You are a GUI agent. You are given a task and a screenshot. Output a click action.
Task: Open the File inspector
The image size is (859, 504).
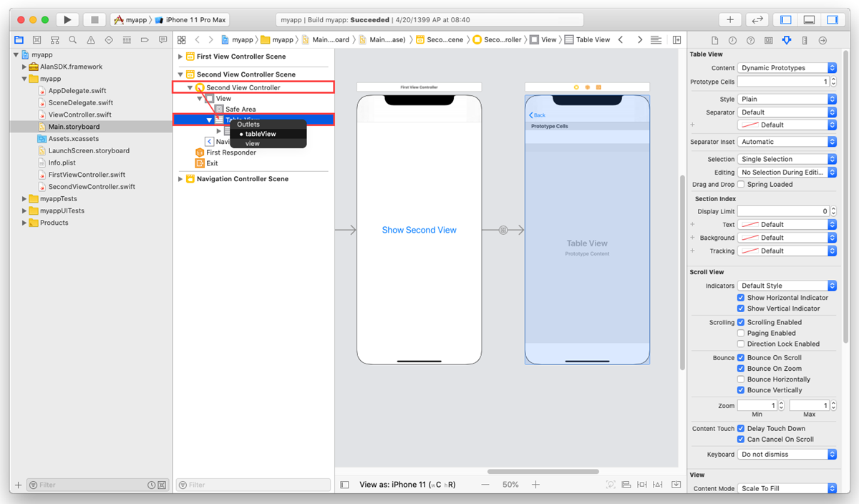pos(714,39)
